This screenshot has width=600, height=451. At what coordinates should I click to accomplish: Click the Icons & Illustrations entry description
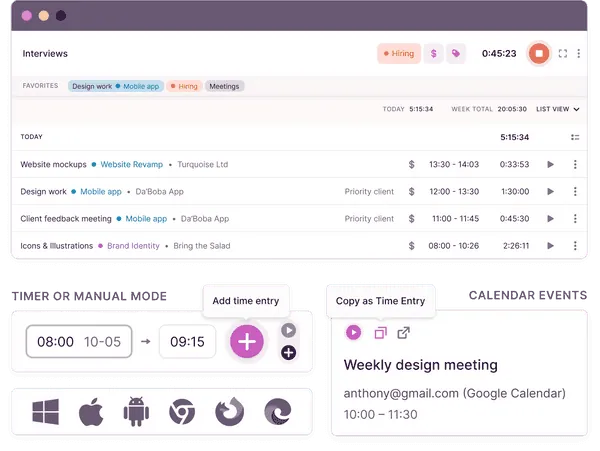[x=57, y=246]
